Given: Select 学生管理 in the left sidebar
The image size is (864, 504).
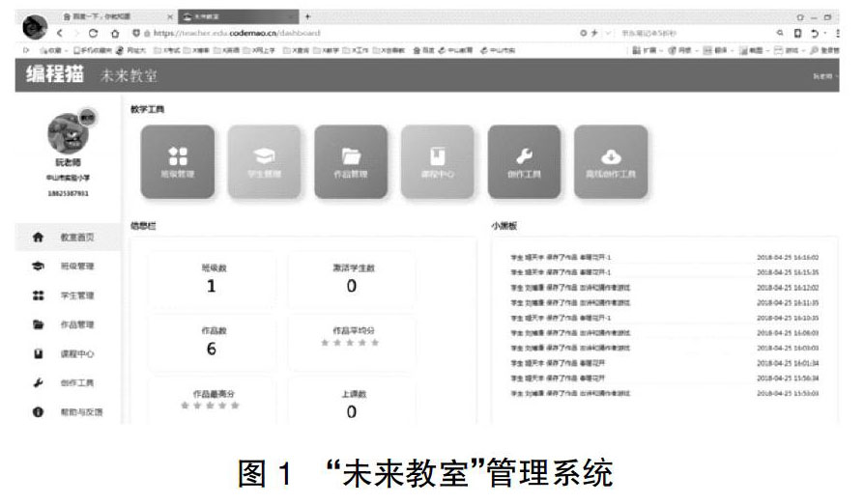Looking at the screenshot, I should [x=68, y=295].
